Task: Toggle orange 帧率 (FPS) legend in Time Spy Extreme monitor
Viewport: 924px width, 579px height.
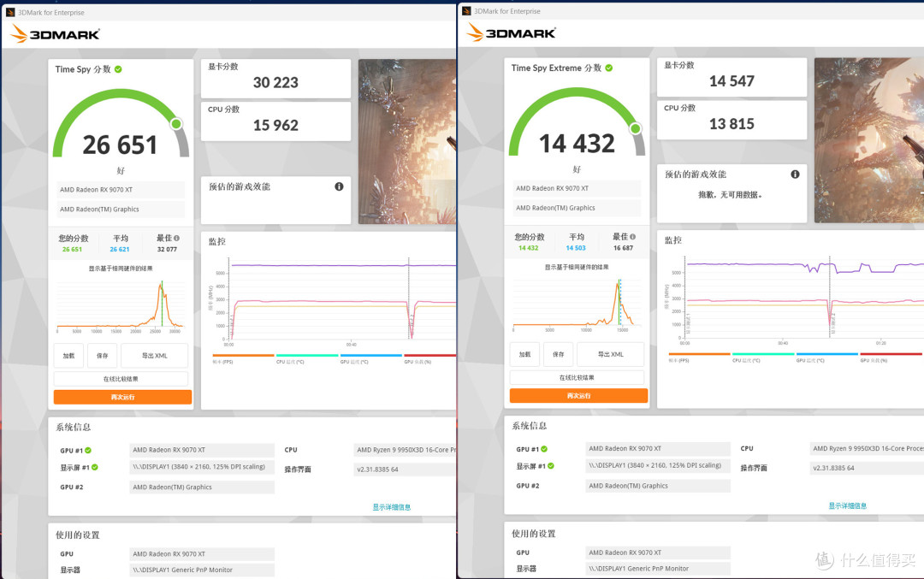Action: pyautogui.click(x=699, y=357)
